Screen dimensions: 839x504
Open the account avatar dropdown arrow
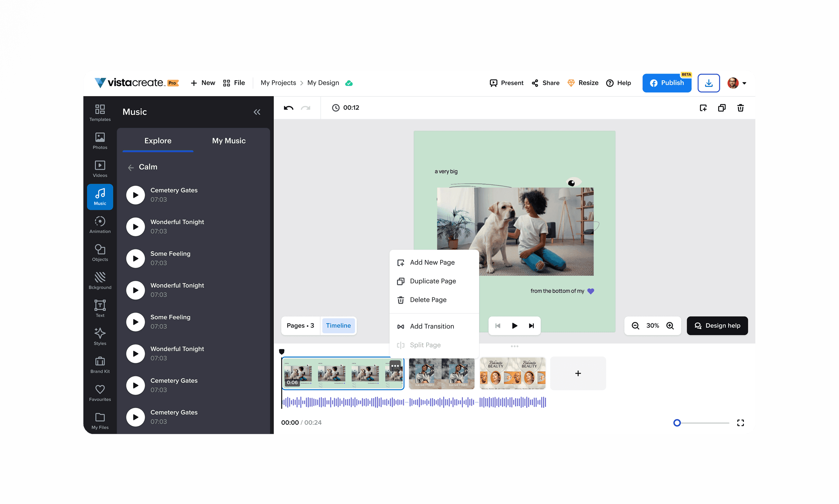[x=744, y=83]
